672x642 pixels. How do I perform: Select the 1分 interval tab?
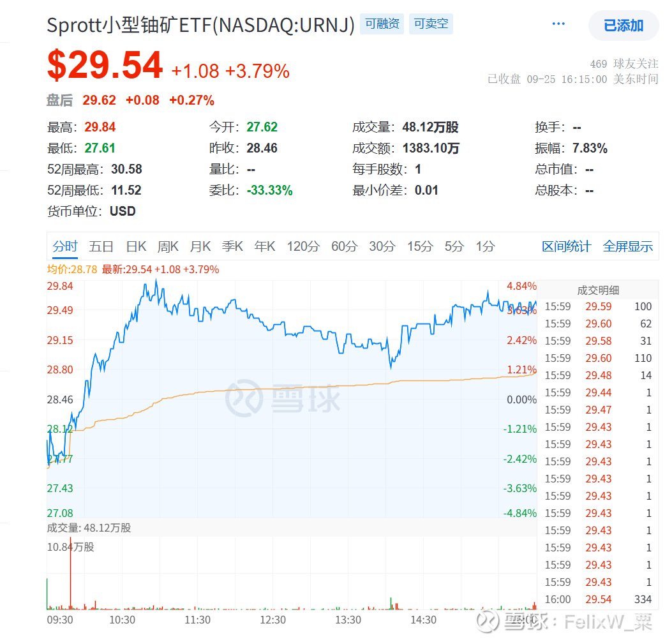pyautogui.click(x=486, y=247)
